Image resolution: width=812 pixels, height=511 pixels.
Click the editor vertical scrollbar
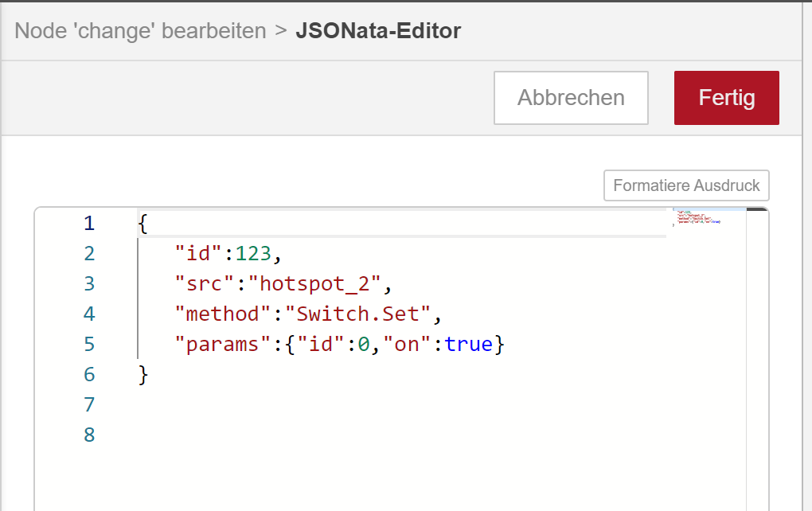point(756,359)
